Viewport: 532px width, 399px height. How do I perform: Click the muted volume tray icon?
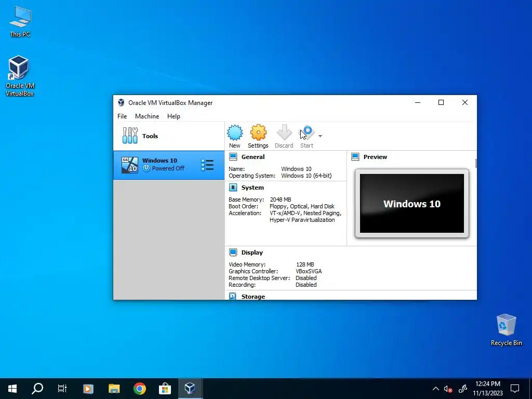(x=448, y=389)
